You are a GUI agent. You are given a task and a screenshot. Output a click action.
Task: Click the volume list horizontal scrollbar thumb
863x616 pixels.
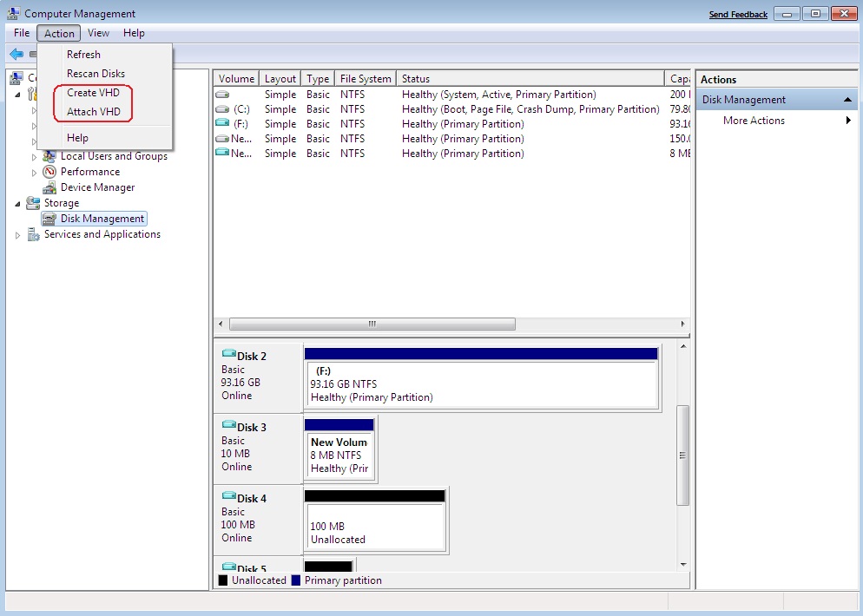(372, 324)
